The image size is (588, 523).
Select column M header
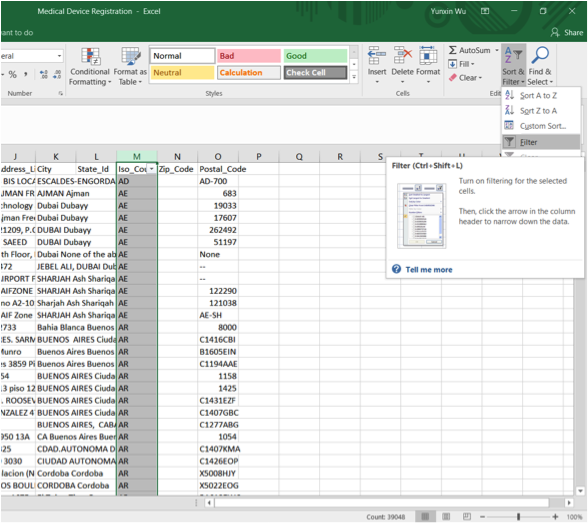(136, 156)
